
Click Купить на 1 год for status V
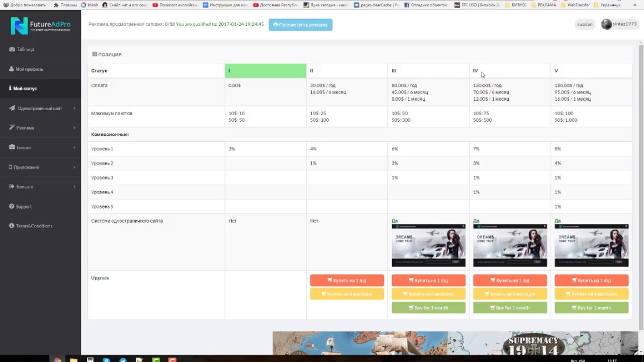point(592,281)
